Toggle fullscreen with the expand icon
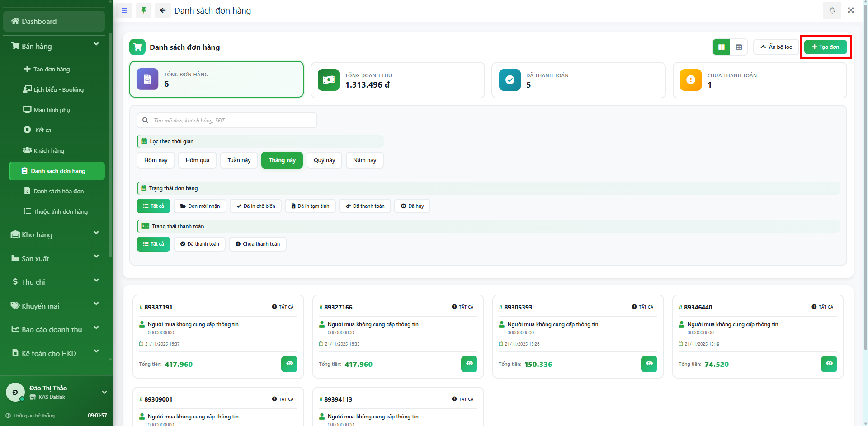868x426 pixels. coord(851,10)
